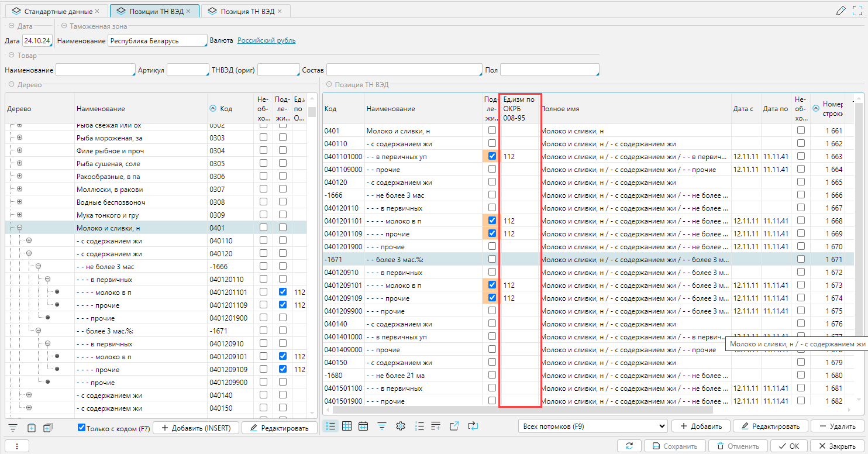Open the 'Всех потомков (F9)' dropdown

coord(593,426)
